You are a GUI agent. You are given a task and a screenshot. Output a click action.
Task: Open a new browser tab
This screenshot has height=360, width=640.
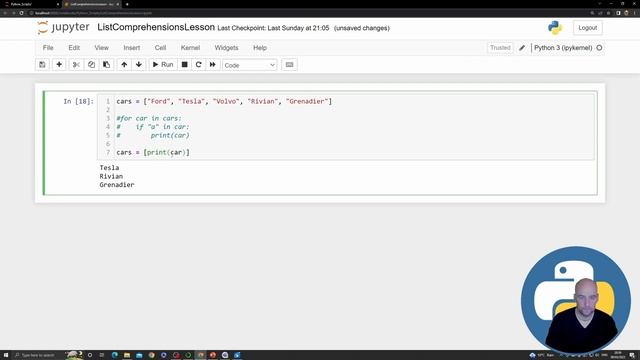coord(127,4)
